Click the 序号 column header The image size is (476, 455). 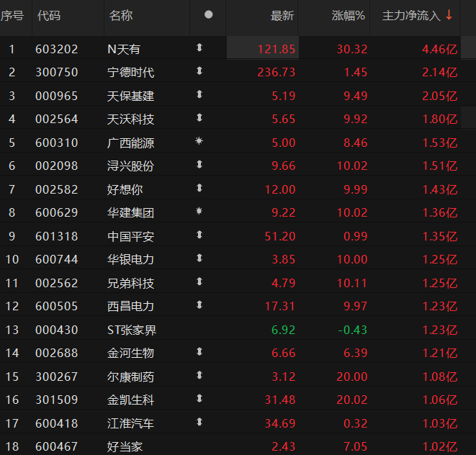tap(12, 16)
